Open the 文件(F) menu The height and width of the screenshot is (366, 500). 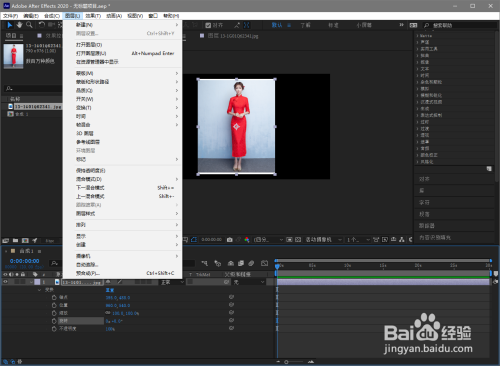(x=10, y=16)
